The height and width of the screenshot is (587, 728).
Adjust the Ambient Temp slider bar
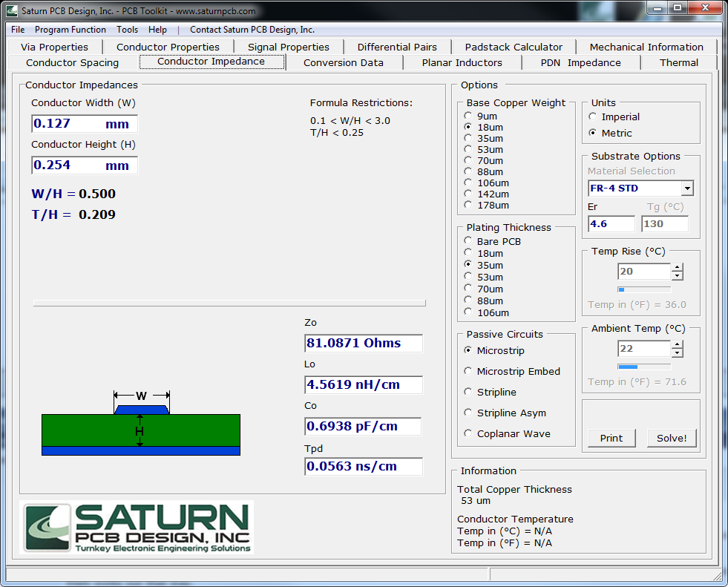pos(644,367)
